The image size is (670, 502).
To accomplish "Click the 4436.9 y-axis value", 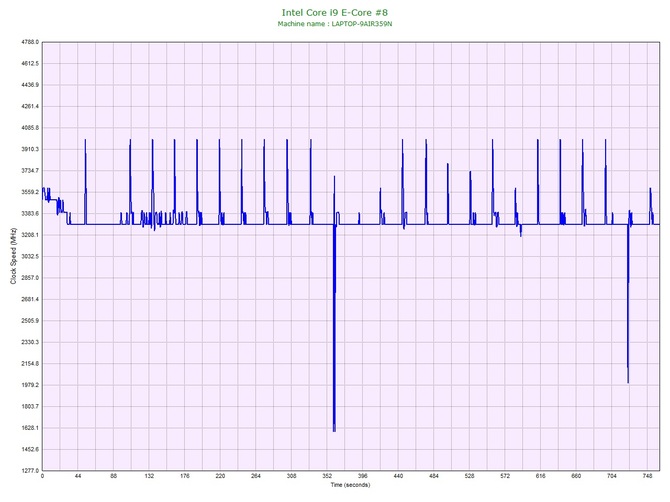I will [30, 85].
